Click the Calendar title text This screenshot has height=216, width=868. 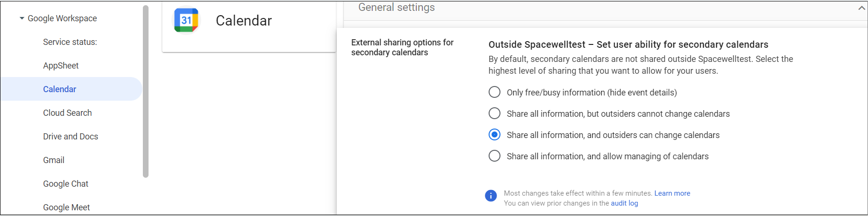click(x=244, y=21)
